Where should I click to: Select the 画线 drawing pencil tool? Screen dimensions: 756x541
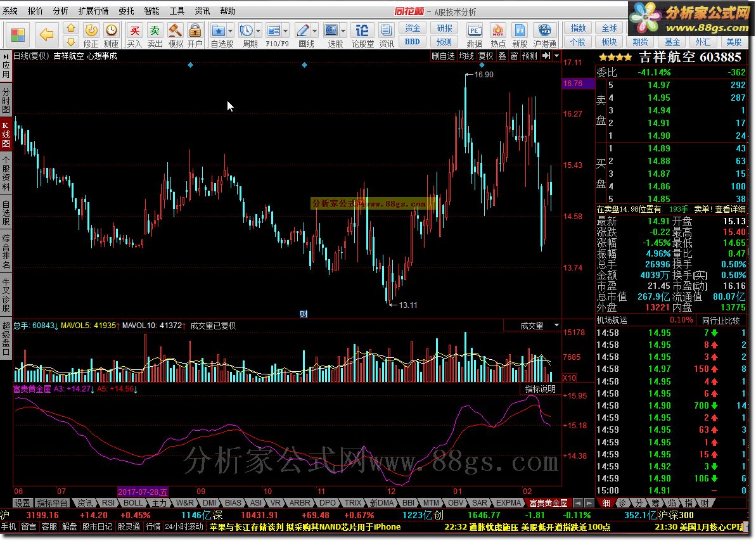pos(303,35)
